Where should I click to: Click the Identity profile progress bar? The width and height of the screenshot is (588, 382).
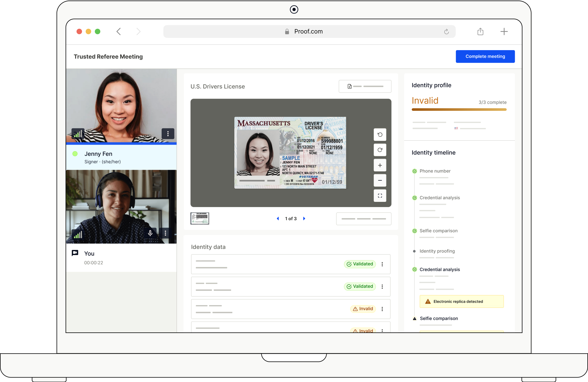(459, 109)
